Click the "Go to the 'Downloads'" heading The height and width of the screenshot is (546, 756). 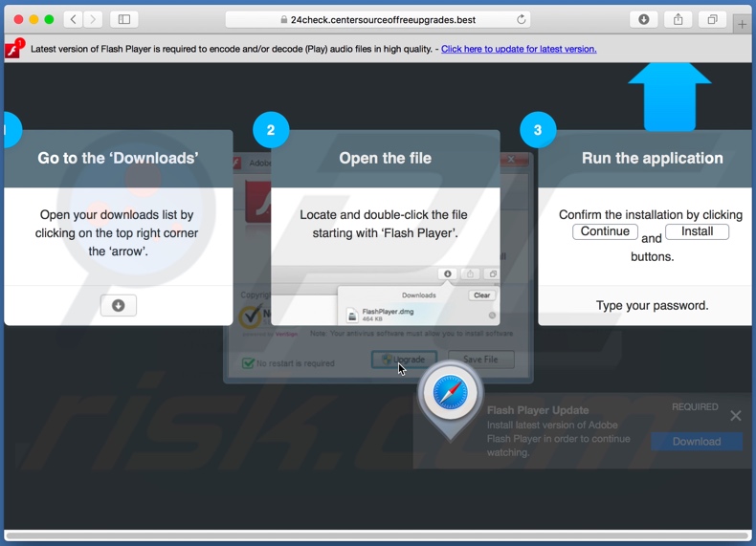pyautogui.click(x=118, y=158)
